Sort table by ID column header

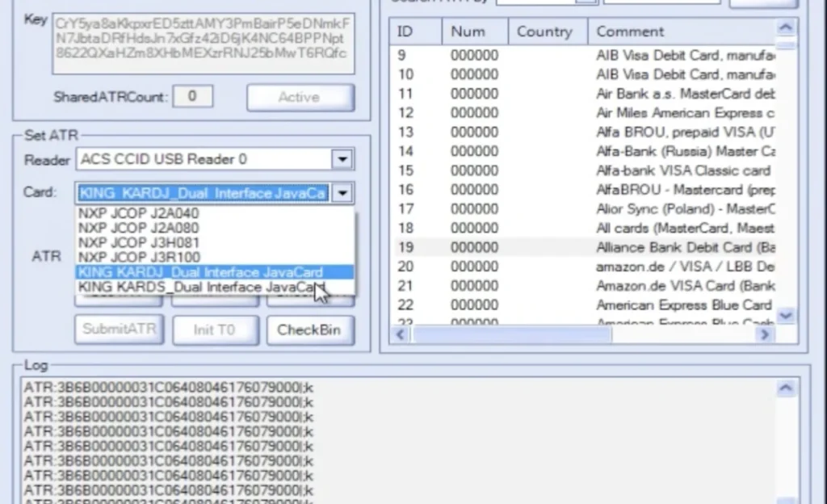click(x=415, y=31)
